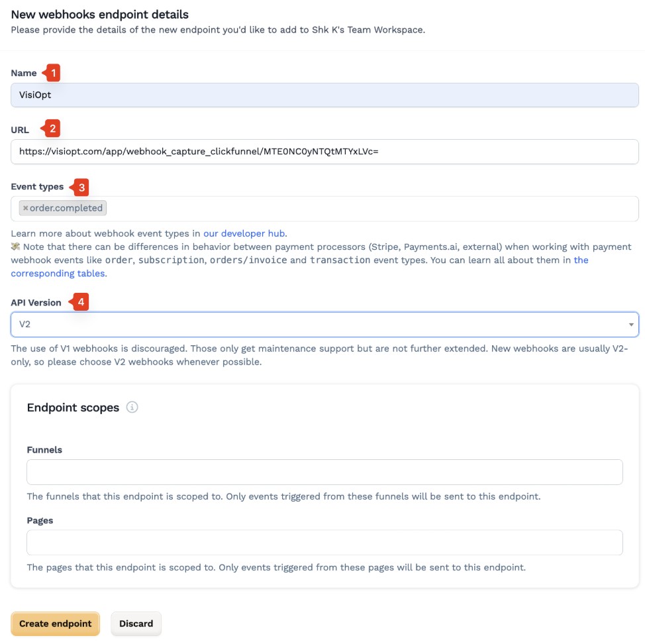Click the Discard button
Viewport: 645px width, 644px height.
[136, 624]
